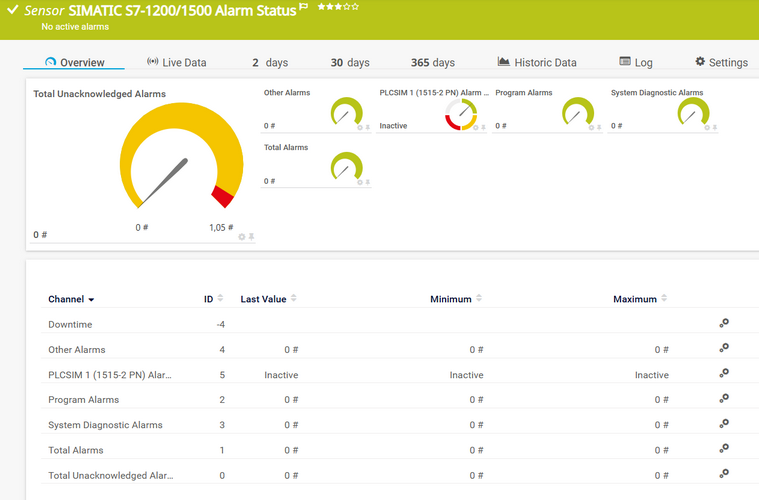Screen dimensions: 759x500
Task: Set sensor priority using the star rating
Action: click(x=338, y=7)
